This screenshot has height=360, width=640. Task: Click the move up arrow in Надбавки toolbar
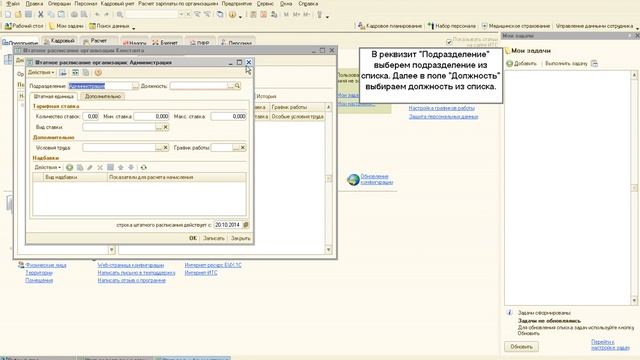[x=121, y=167]
